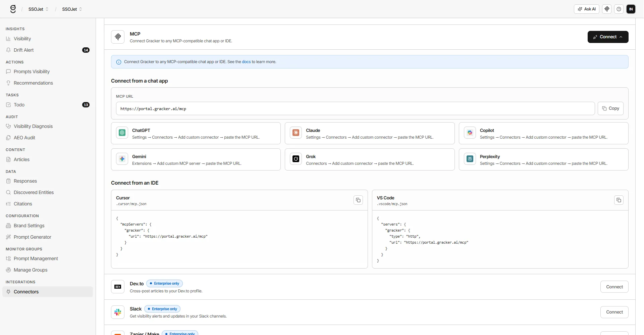Screen dimensions: 644x335
Task: Copy the MCP URL
Action: [610, 108]
